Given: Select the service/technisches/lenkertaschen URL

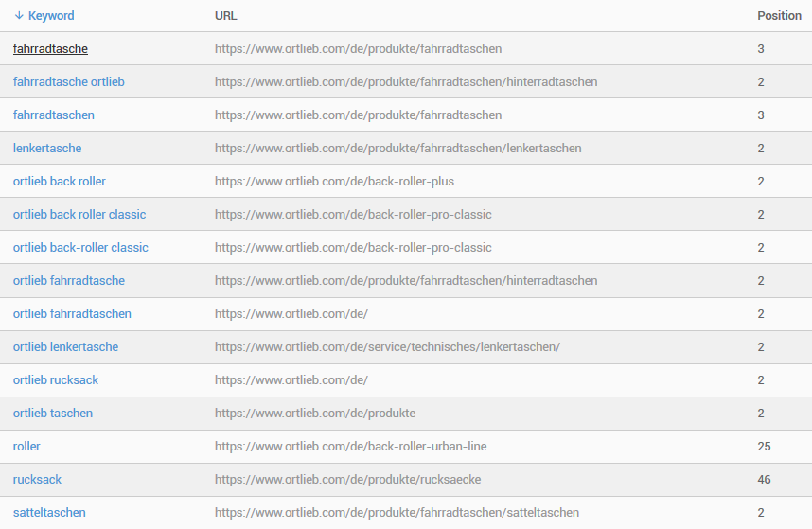Looking at the screenshot, I should 387,346.
